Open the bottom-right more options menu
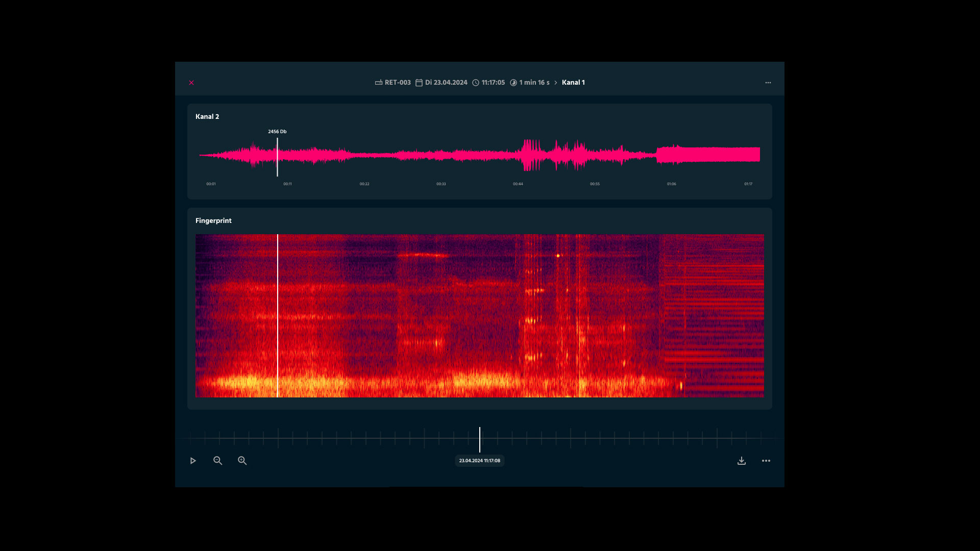Viewport: 980px width, 551px height. [766, 461]
